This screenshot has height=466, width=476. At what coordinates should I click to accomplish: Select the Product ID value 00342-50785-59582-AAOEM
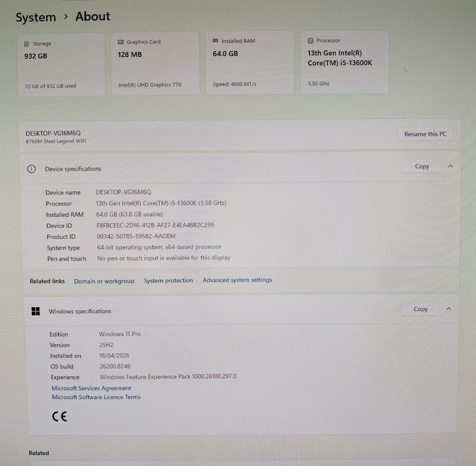[x=136, y=236]
